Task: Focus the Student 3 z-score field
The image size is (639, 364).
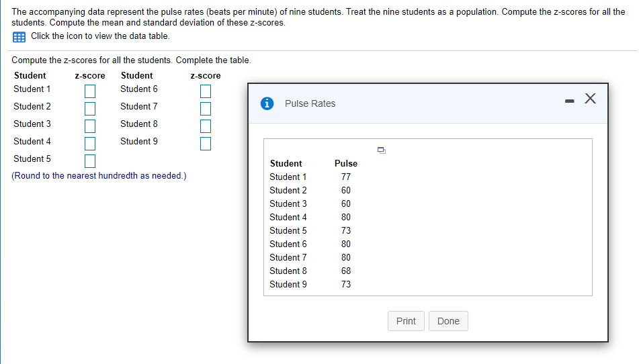Action: pos(91,125)
